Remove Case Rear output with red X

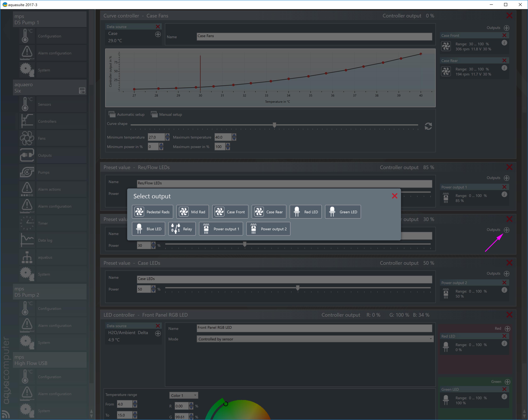(504, 60)
